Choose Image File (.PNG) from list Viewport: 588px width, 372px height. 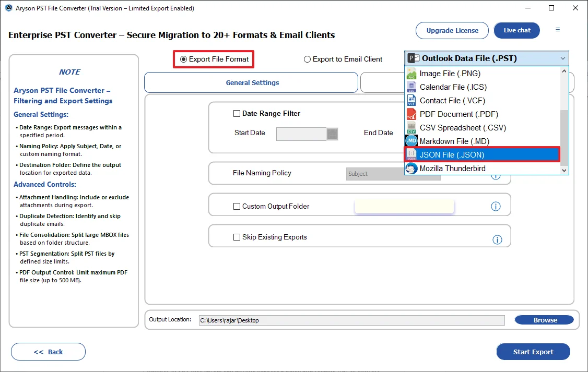tap(482, 74)
